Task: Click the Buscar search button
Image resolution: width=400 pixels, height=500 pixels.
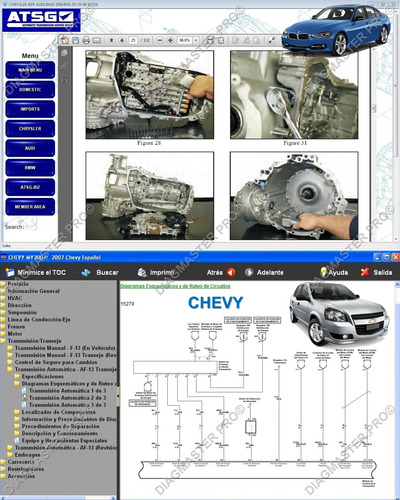Action: pos(100,273)
